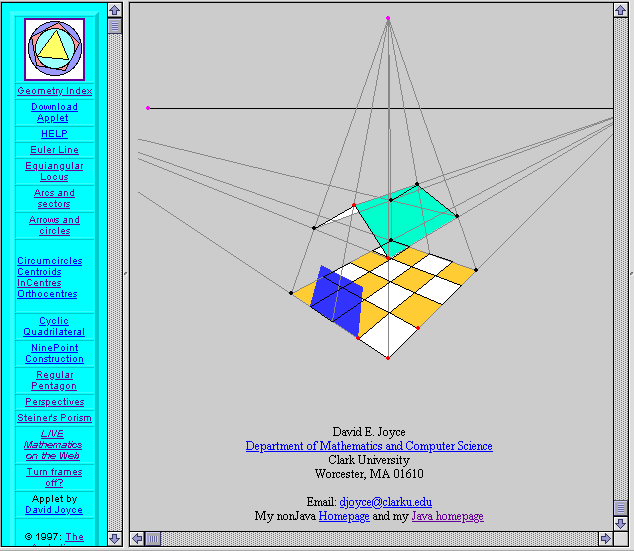Viewport: 634px width, 551px height.
Task: Toggle frames with "Turn frames off?" link
Action: pos(55,476)
